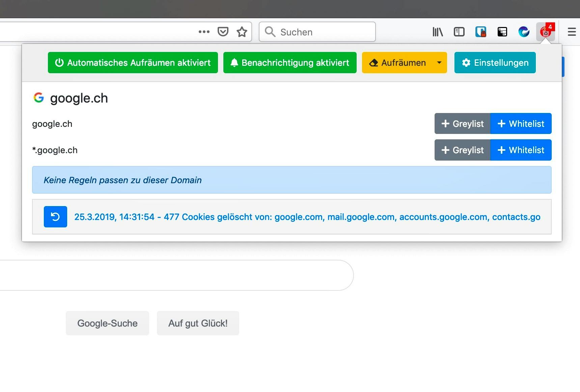
Task: Click the Google-Suche button
Action: 107,323
